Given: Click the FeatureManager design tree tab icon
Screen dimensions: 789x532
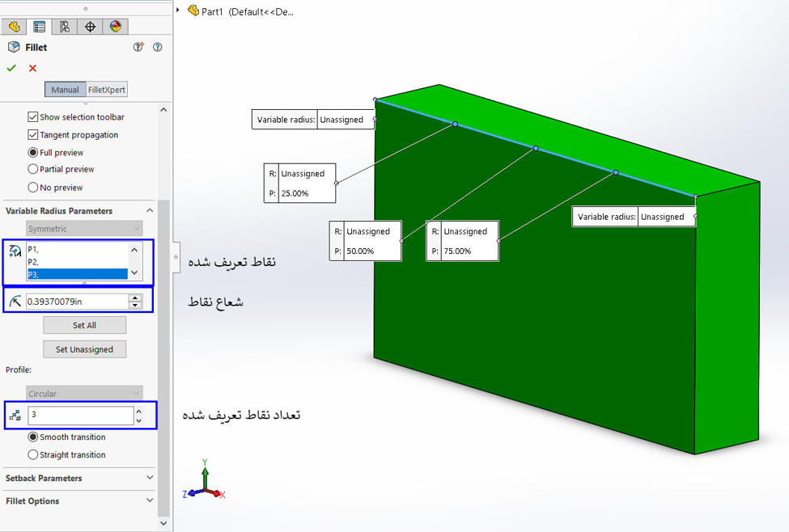Looking at the screenshot, I should pyautogui.click(x=14, y=27).
